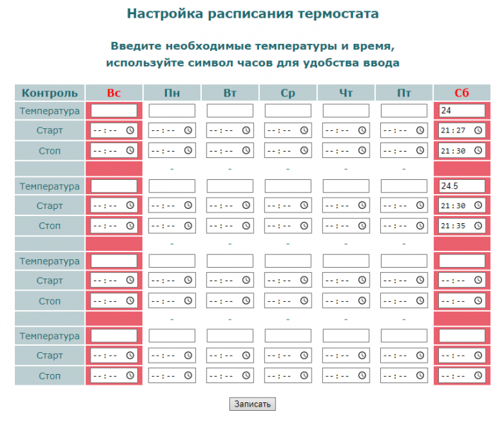
Task: Click clock icon in second block Стоп, Ср column
Action: point(304,225)
